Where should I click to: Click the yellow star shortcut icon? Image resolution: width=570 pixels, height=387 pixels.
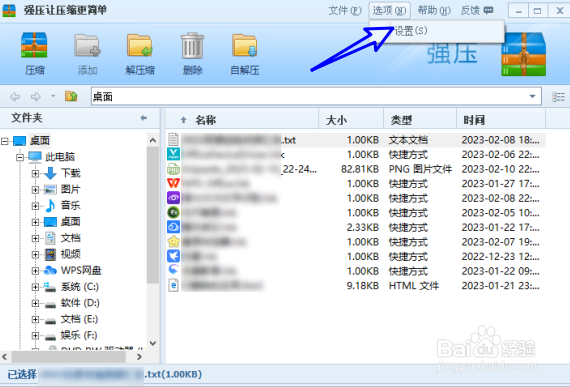coord(173,242)
